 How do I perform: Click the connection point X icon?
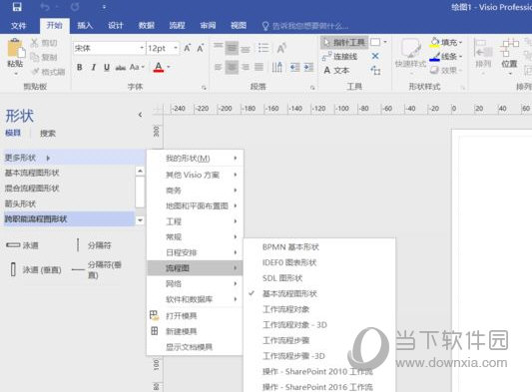coord(375,56)
